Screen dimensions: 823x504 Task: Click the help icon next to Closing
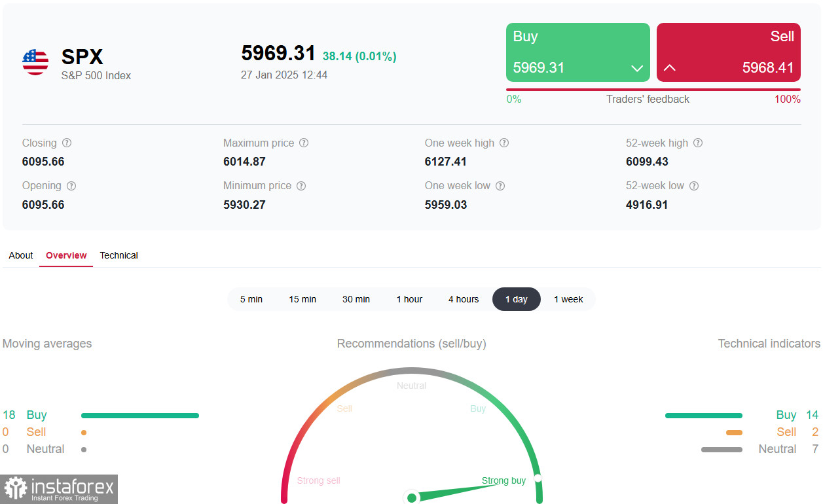pos(67,143)
